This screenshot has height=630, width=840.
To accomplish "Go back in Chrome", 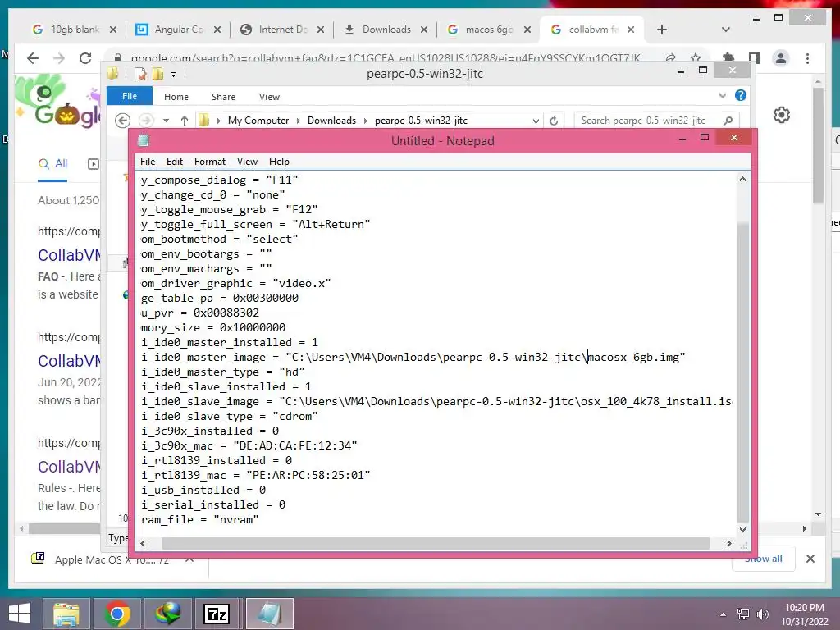I will [33, 58].
